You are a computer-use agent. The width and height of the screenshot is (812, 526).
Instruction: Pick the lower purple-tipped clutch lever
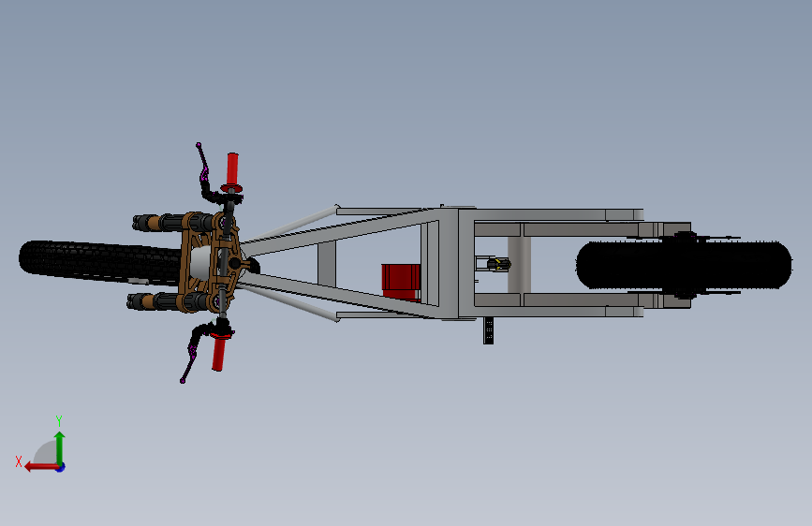pyautogui.click(x=190, y=358)
